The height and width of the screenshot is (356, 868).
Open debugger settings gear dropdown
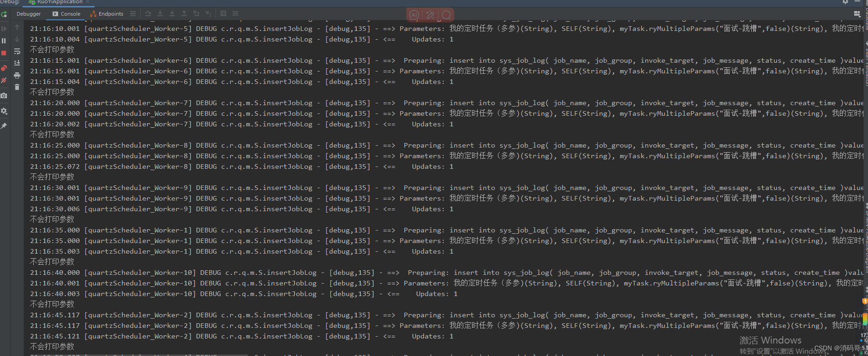pyautogui.click(x=4, y=111)
